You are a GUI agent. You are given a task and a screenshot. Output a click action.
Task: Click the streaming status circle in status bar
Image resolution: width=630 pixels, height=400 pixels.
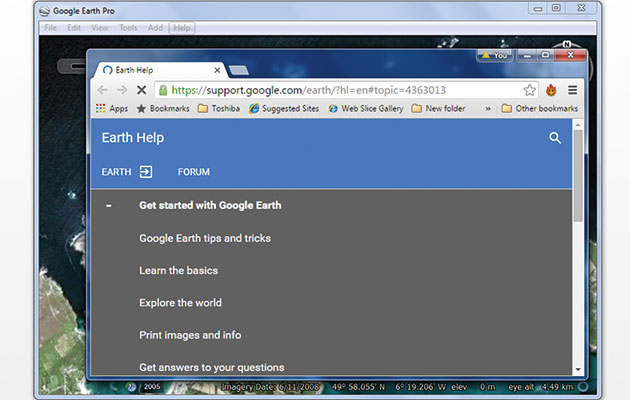point(583,387)
